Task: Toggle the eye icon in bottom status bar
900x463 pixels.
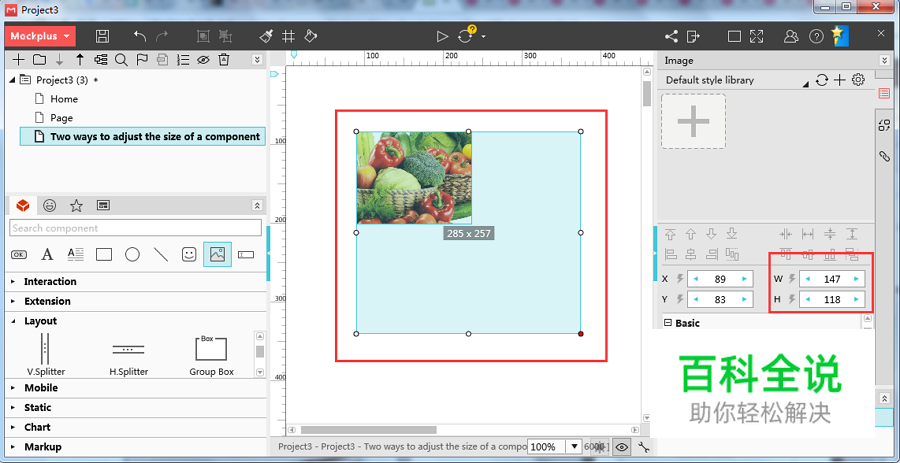Action: 622,447
